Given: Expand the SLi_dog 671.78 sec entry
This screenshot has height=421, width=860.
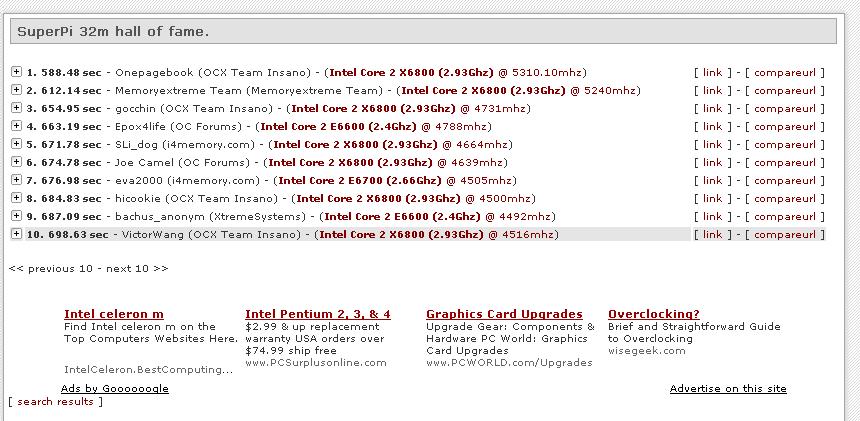Looking at the screenshot, I should 16,144.
